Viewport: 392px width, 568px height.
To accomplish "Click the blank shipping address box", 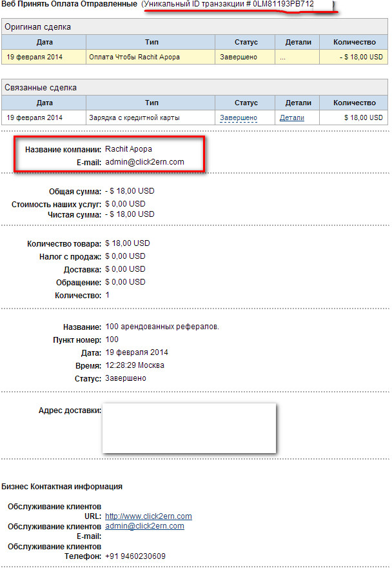I will (x=189, y=428).
